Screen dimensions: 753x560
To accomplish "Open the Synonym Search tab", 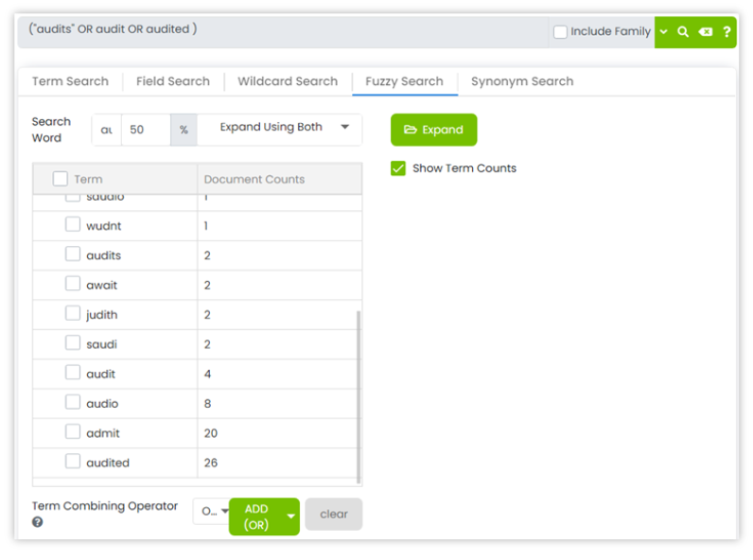I will click(x=522, y=81).
